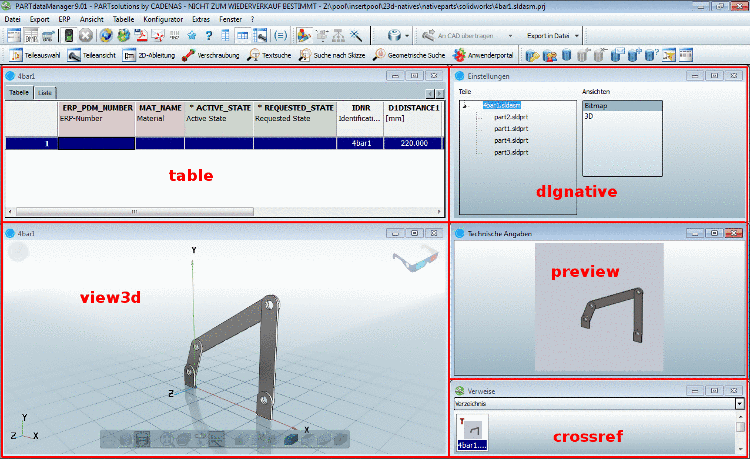This screenshot has height=459, width=750.
Task: Click the gray cancel X toolbar icon
Action: (86, 36)
